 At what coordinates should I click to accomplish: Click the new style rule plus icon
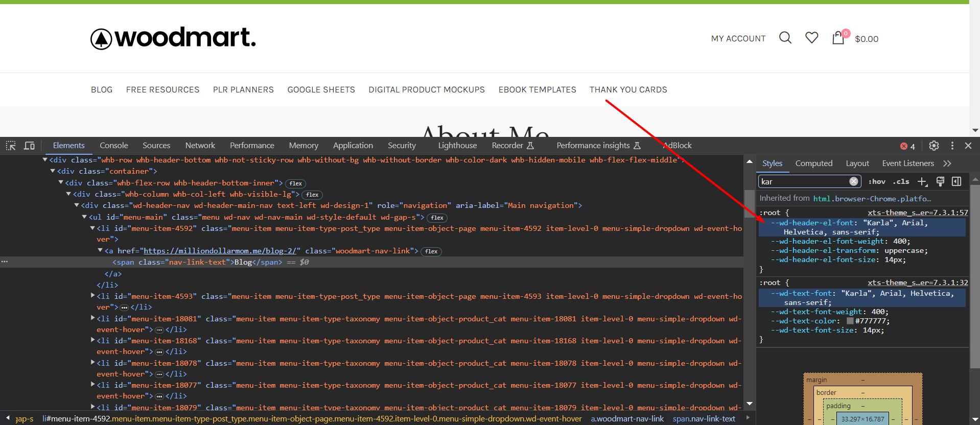(922, 181)
